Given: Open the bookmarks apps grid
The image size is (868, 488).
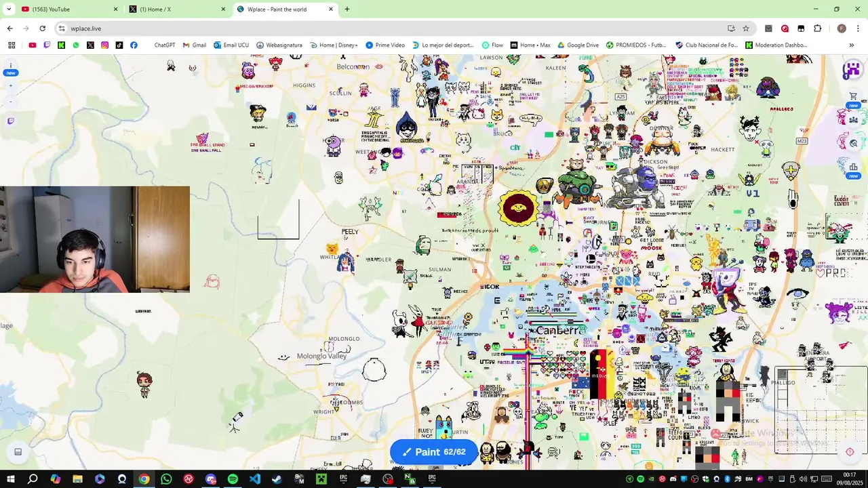Looking at the screenshot, I should click(12, 45).
